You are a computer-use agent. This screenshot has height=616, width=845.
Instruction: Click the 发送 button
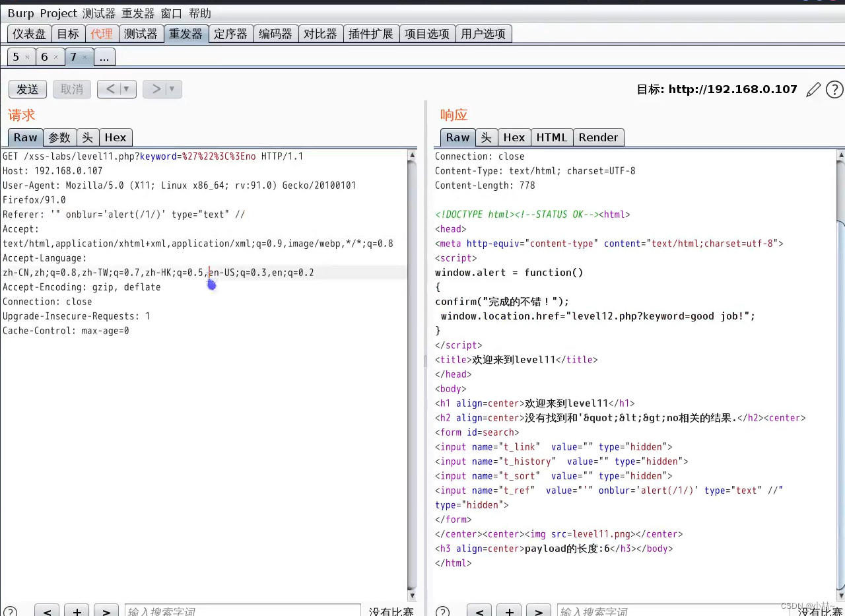(28, 89)
